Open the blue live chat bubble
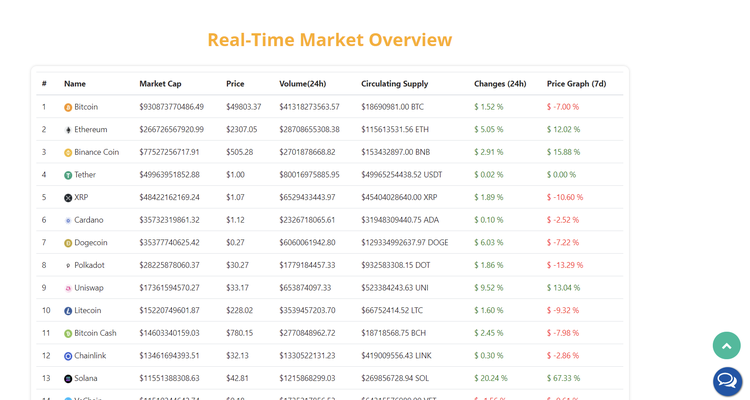The image size is (750, 400). pos(728,381)
